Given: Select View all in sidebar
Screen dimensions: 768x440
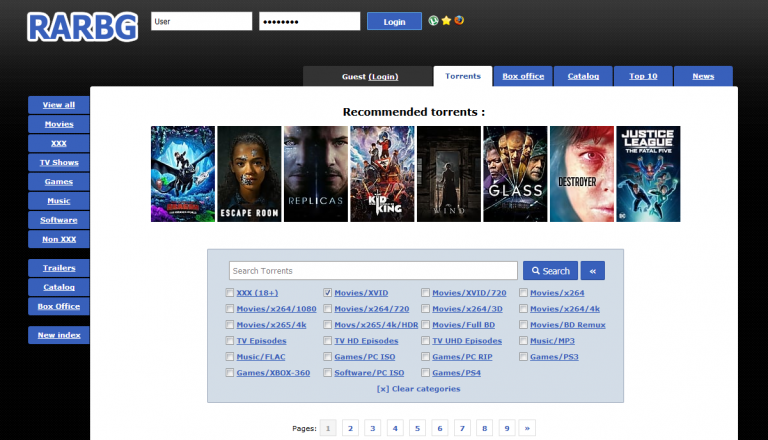Looking at the screenshot, I should pyautogui.click(x=59, y=105).
